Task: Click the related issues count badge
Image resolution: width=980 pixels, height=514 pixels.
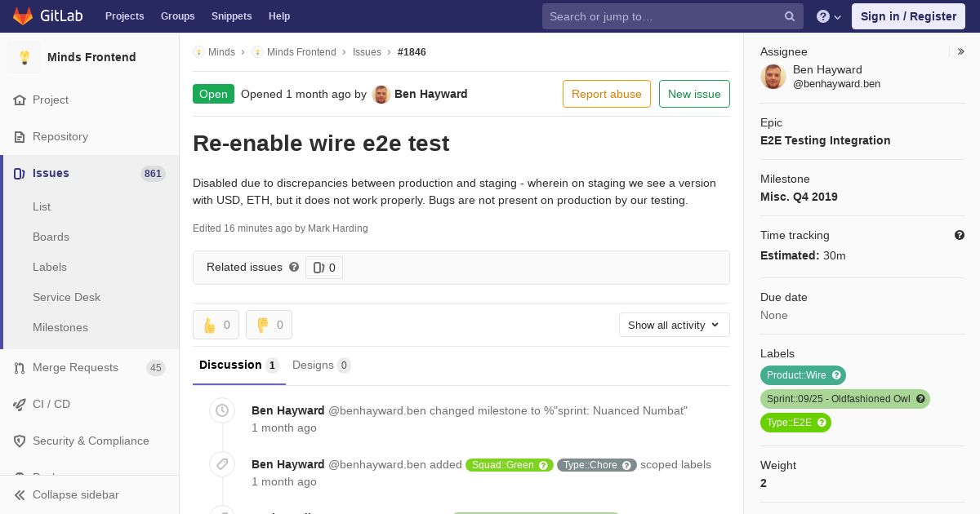Action: 324,268
